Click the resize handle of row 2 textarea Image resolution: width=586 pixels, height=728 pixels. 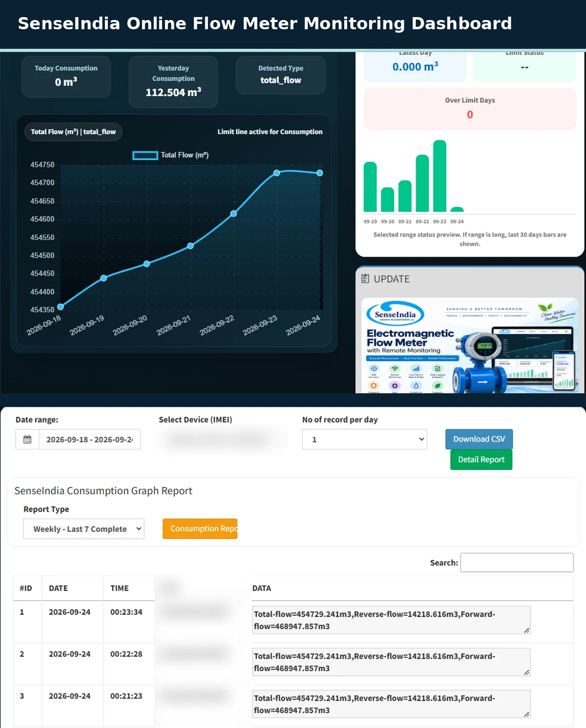tap(526, 672)
